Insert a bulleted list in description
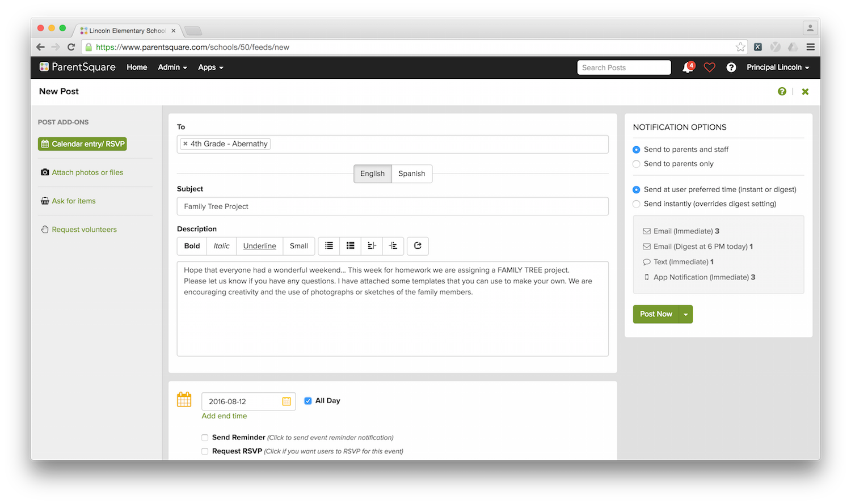851x504 pixels. click(329, 245)
